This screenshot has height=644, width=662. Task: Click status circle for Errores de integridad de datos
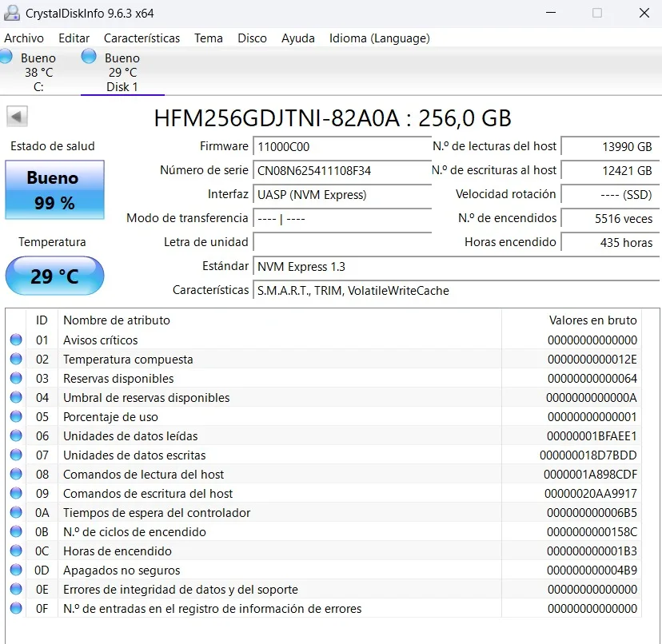[x=16, y=589]
